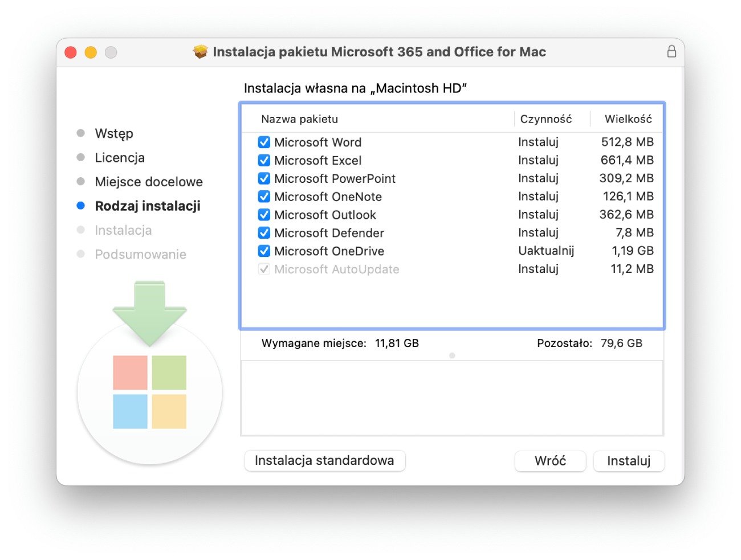Viewport: 741px width, 560px height.
Task: Select the Wstęp step in sidebar
Action: tap(114, 133)
